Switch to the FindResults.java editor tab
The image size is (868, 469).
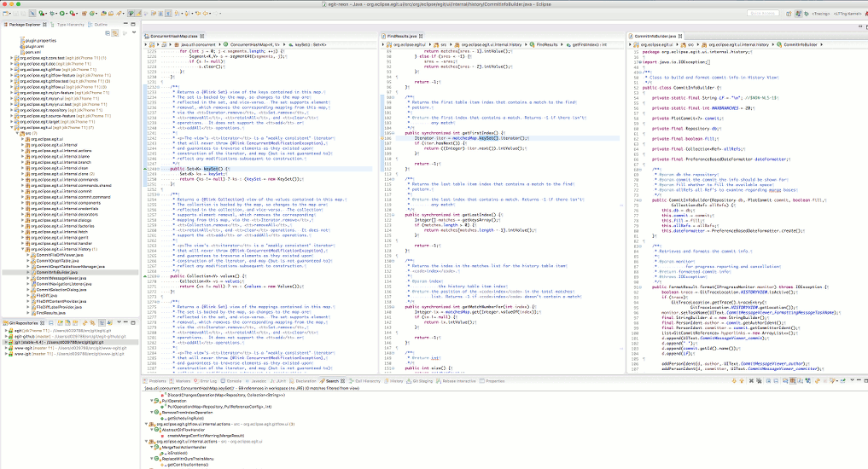click(x=403, y=35)
